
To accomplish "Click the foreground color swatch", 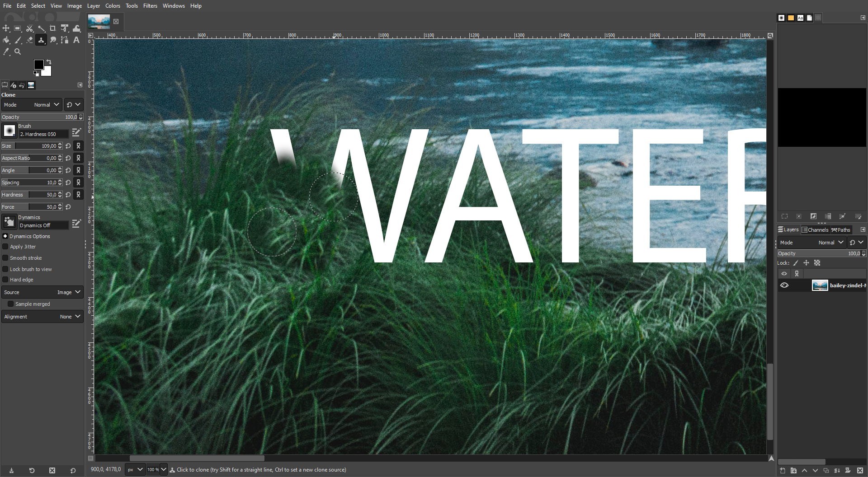I will click(x=39, y=65).
